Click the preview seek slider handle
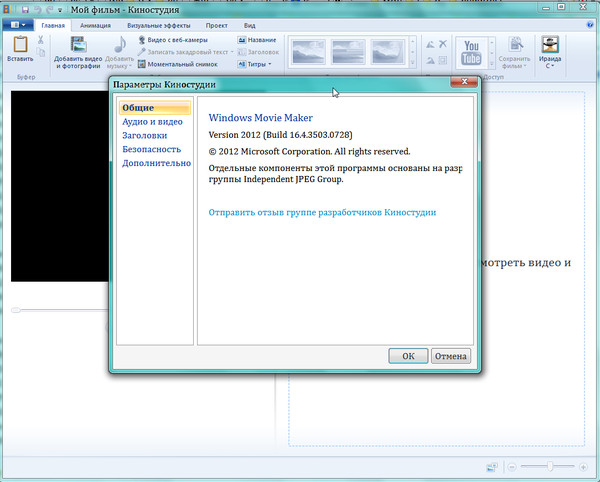Screen dimensions: 600x482 coord(16,310)
